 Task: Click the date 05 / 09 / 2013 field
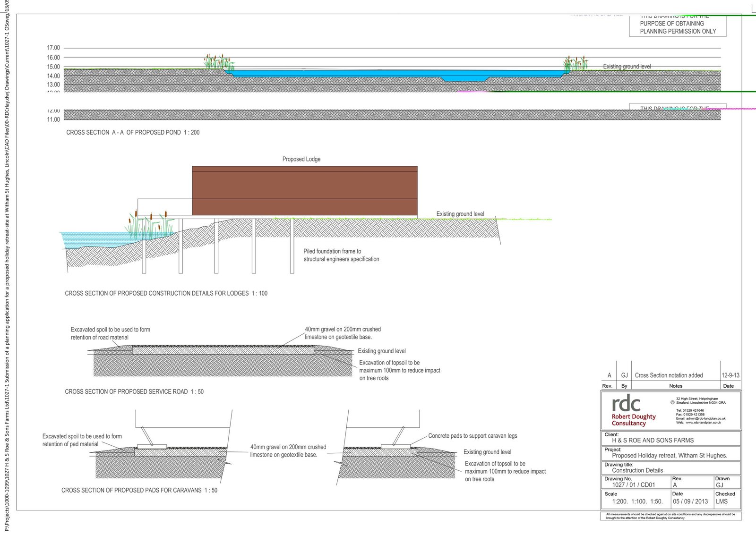(690, 501)
